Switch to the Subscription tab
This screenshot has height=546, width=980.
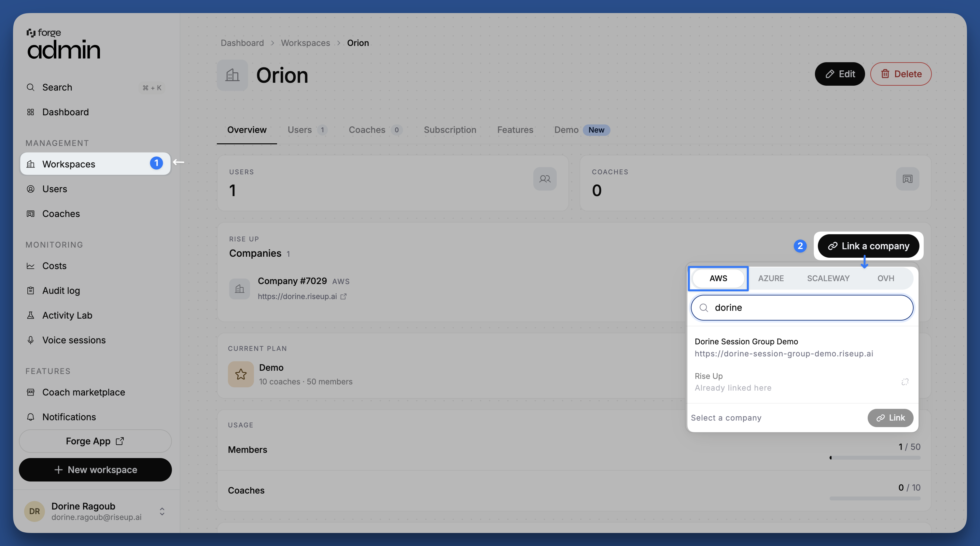(x=450, y=130)
